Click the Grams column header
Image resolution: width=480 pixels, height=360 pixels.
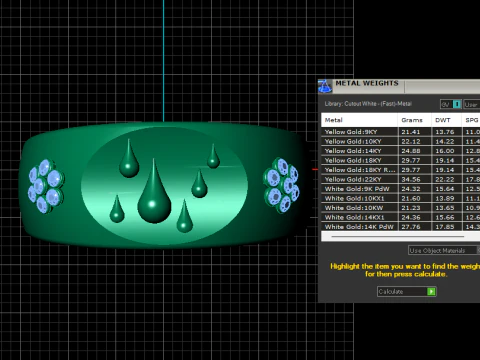tap(414, 120)
